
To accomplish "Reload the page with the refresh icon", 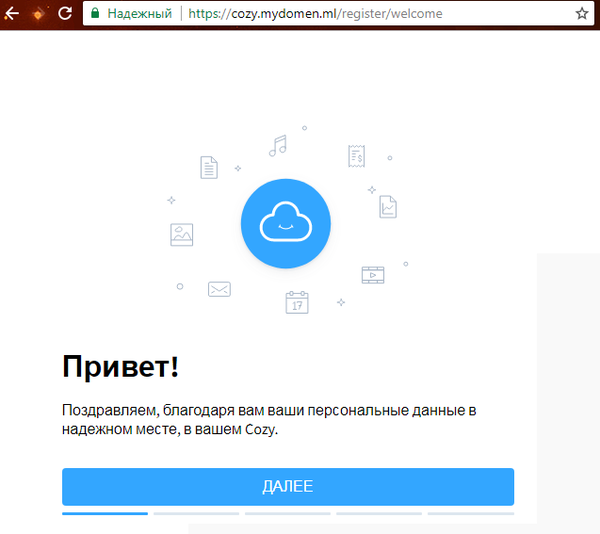I will tap(65, 13).
